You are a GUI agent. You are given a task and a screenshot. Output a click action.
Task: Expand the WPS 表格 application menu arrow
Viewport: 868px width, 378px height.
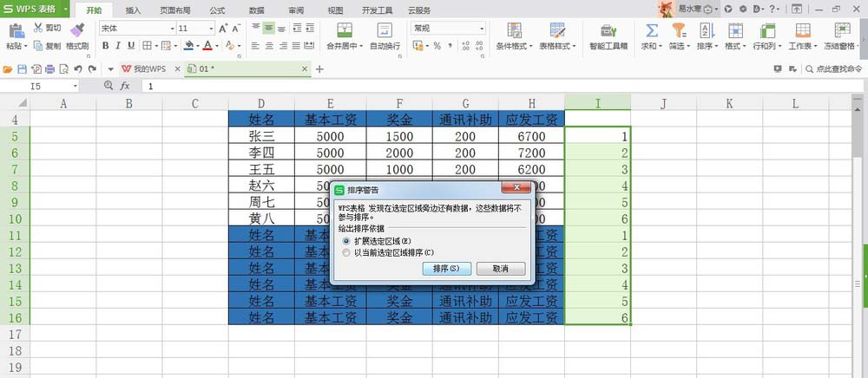65,9
